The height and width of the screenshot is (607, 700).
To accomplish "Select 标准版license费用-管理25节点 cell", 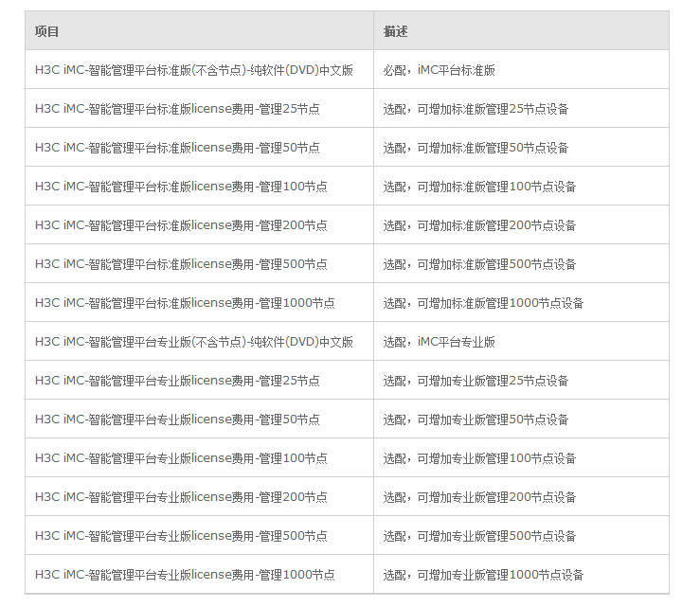I will click(x=199, y=109).
